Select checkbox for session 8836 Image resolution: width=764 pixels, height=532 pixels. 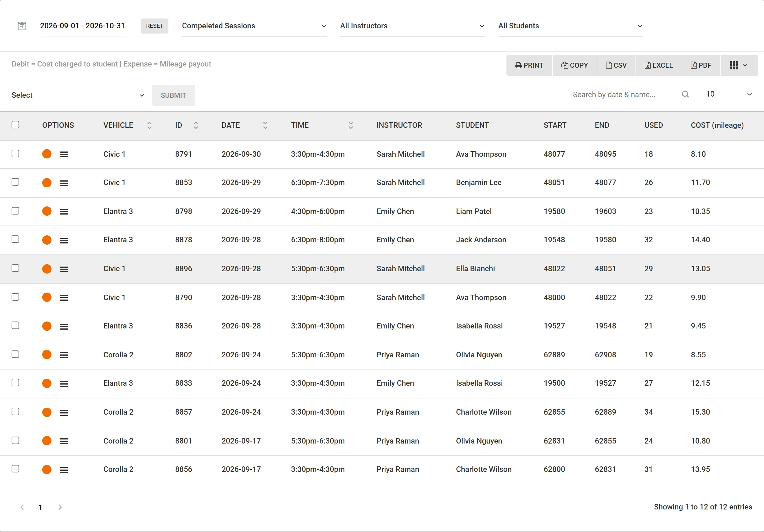tap(15, 326)
